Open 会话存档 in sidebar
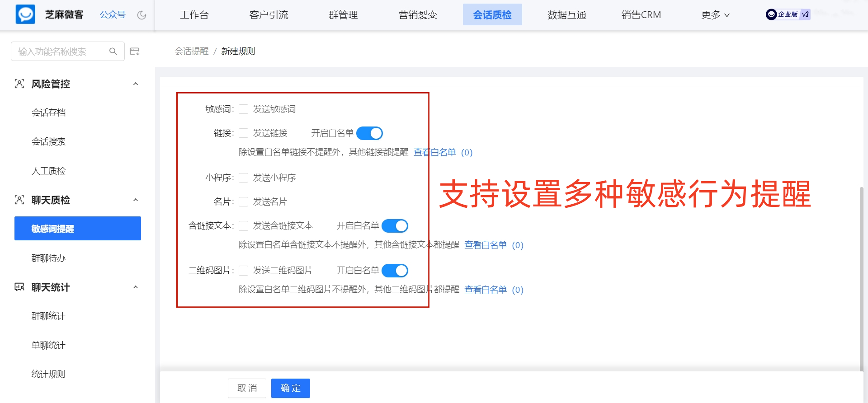This screenshot has width=868, height=403. pos(48,112)
